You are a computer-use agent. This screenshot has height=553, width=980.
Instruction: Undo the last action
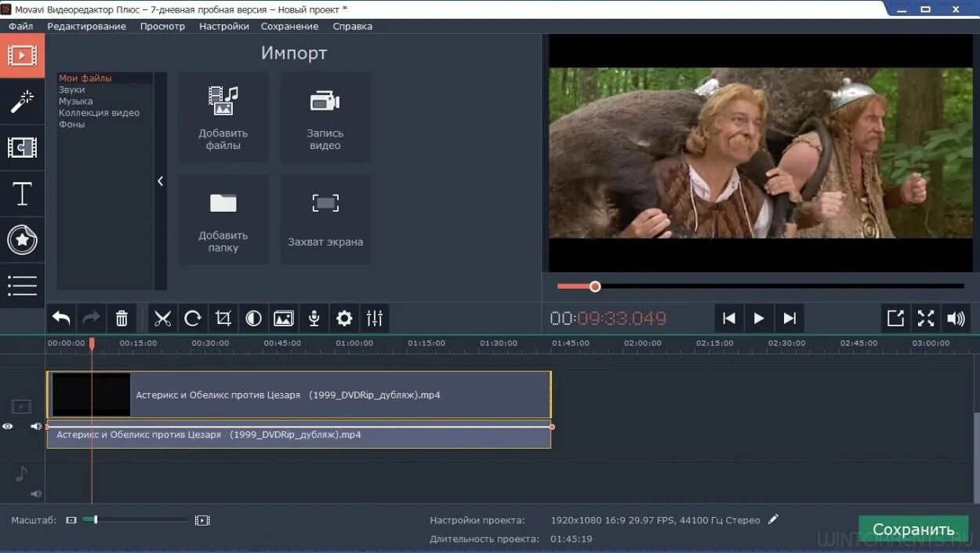pyautogui.click(x=61, y=318)
